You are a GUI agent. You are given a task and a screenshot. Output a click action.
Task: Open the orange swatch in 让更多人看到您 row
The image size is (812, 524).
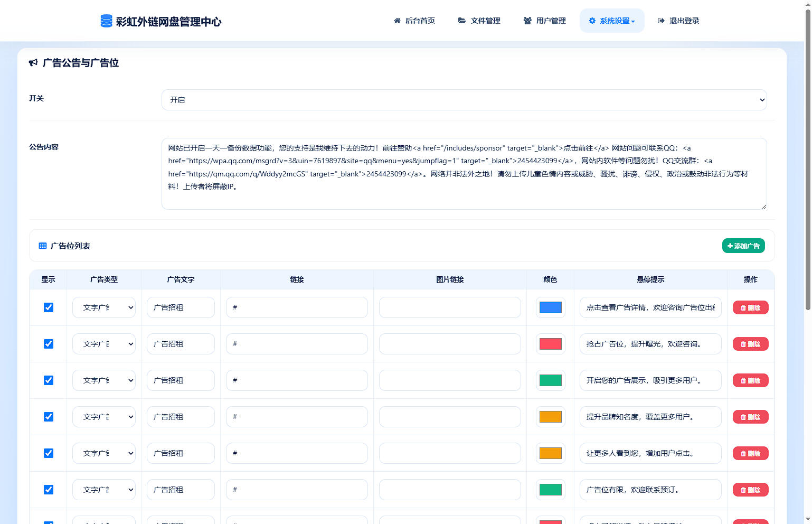pos(551,453)
